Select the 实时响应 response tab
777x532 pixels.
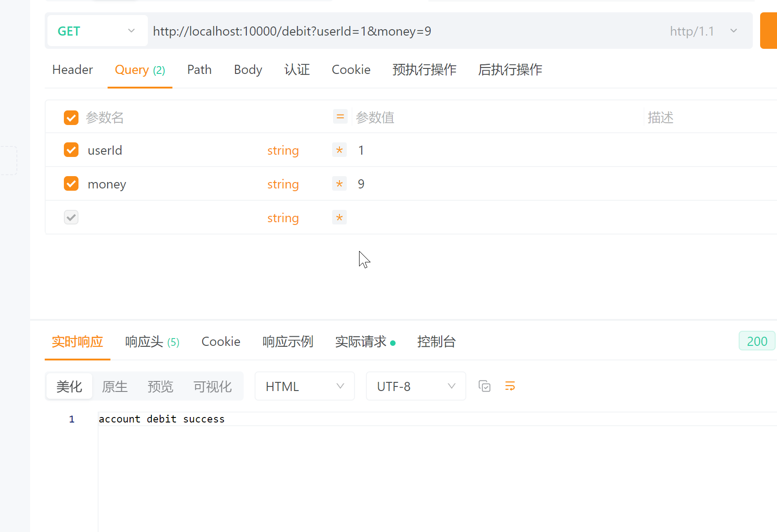pos(77,341)
